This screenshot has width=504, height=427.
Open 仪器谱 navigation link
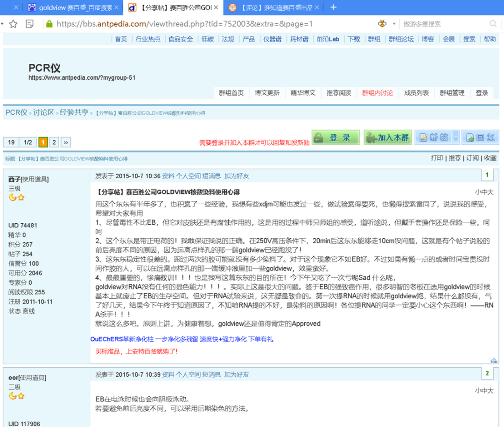tap(272, 39)
